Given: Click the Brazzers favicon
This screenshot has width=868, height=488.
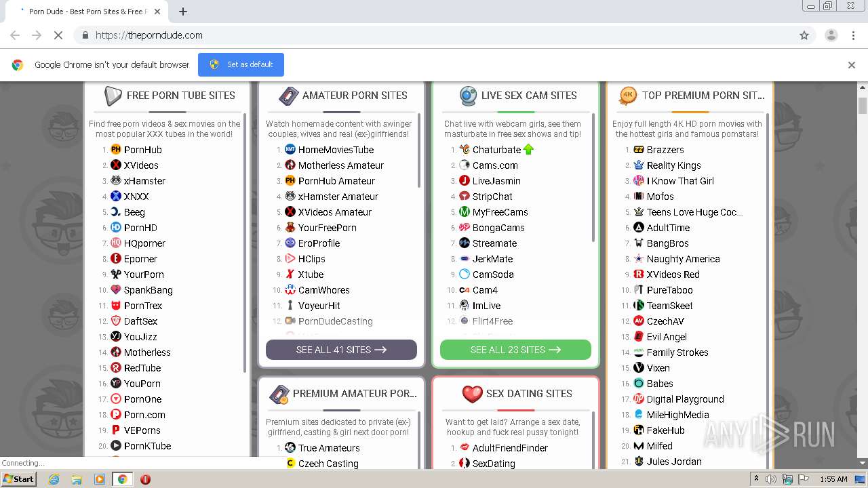Looking at the screenshot, I should [x=639, y=150].
